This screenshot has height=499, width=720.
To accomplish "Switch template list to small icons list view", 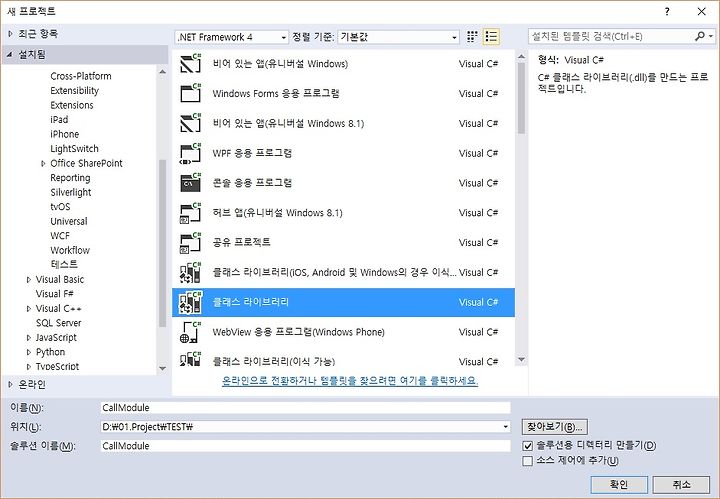I will [x=491, y=37].
